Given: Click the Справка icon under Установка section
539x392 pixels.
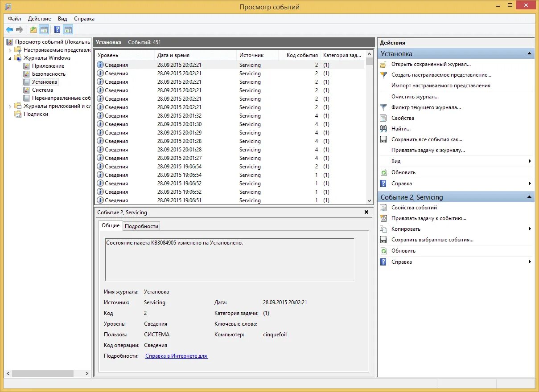Looking at the screenshot, I should click(383, 184).
